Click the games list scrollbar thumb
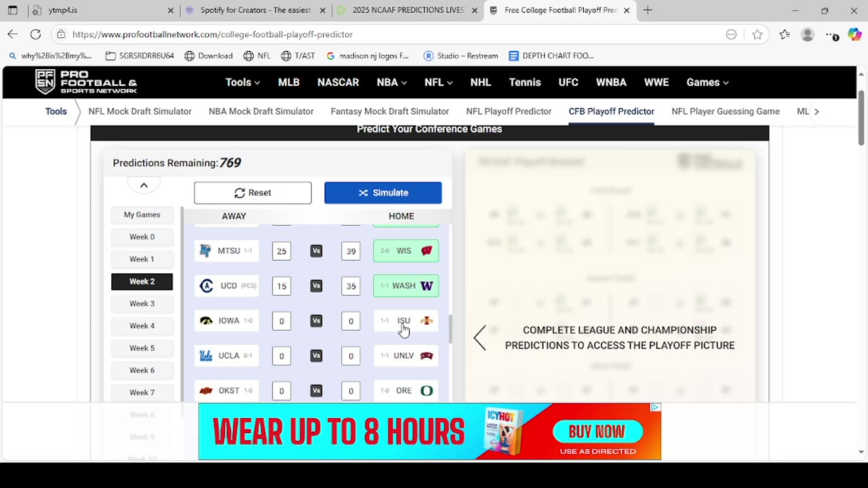The image size is (868, 488). (x=450, y=329)
